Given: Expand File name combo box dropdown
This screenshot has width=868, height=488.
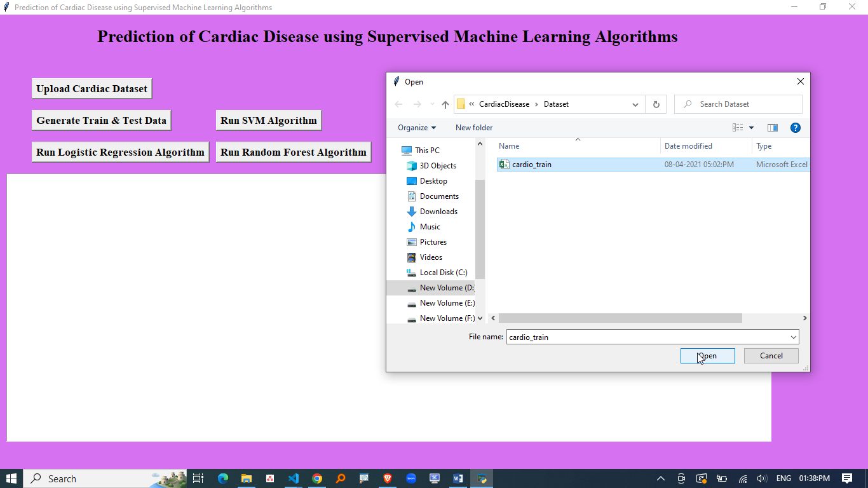Looking at the screenshot, I should pyautogui.click(x=794, y=337).
